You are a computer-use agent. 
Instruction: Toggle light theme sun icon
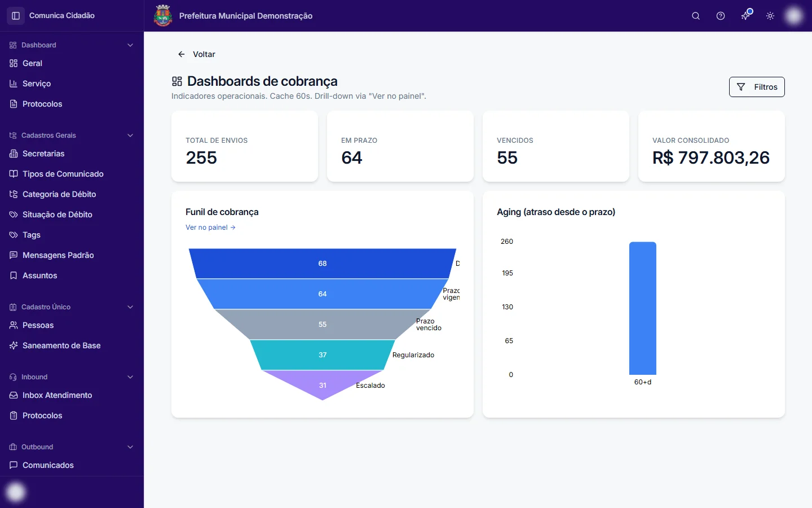pos(770,16)
